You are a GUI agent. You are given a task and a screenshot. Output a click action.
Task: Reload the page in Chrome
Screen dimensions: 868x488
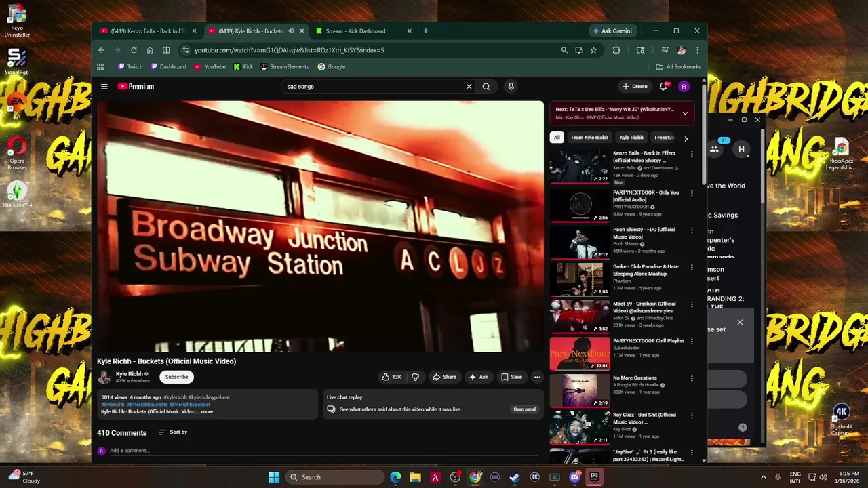(x=134, y=50)
